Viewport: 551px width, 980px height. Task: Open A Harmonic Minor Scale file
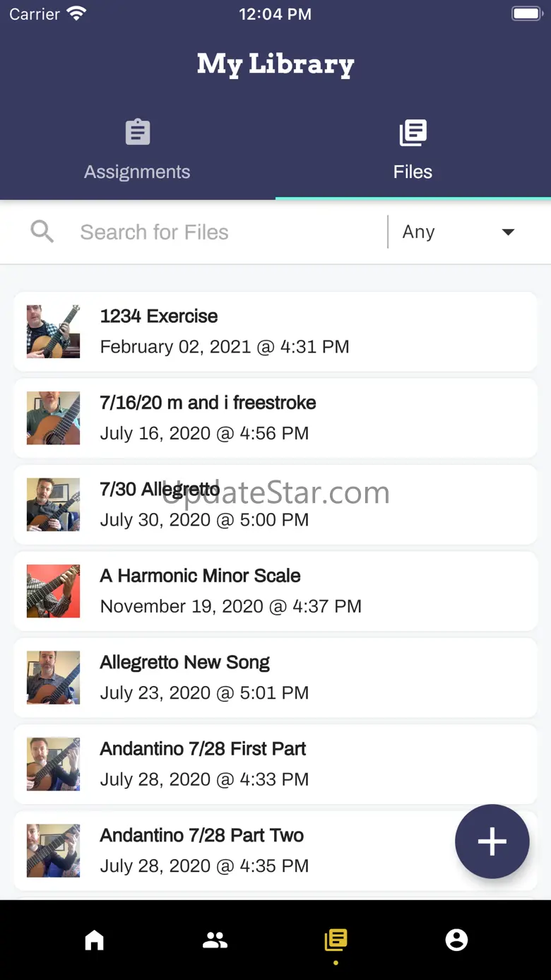tap(275, 591)
